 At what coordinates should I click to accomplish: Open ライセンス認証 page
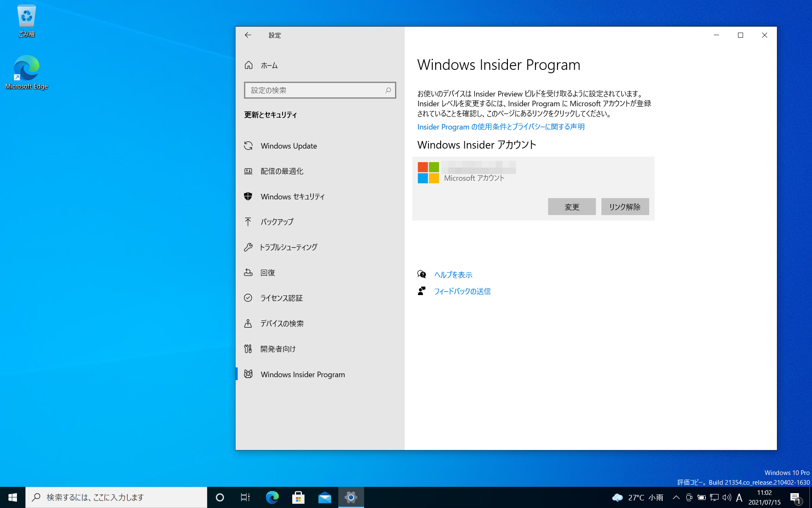point(320,298)
